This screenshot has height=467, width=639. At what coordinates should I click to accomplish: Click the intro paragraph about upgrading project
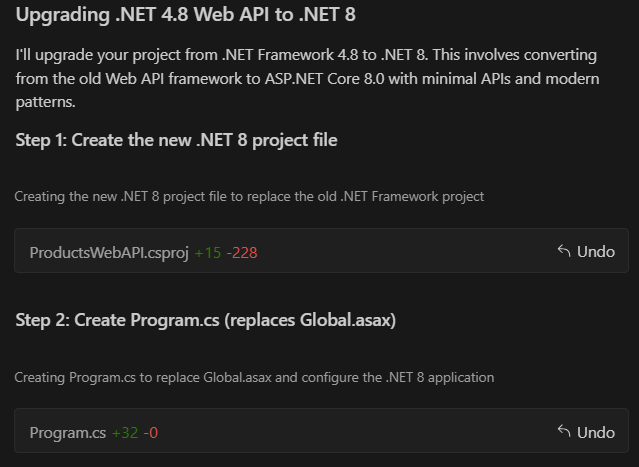coord(307,78)
